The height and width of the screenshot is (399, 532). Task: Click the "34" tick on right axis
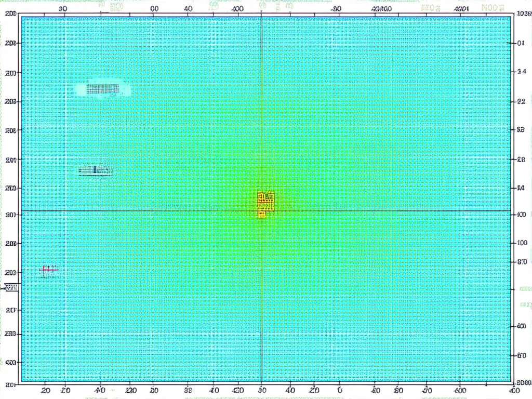[522, 73]
